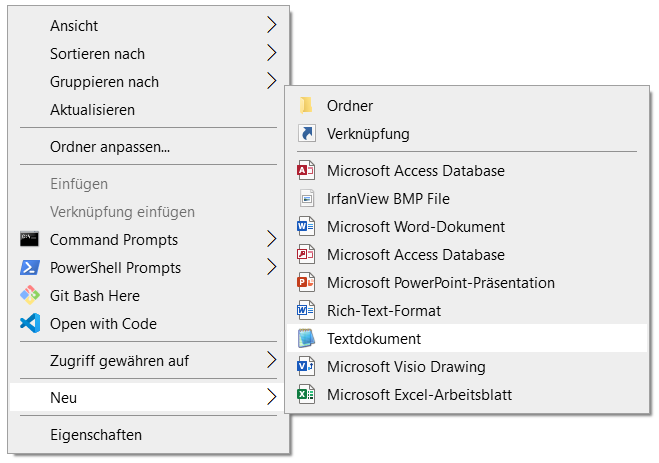The width and height of the screenshot is (659, 463).
Task: Click the Command Prompts console icon
Action: 29,239
